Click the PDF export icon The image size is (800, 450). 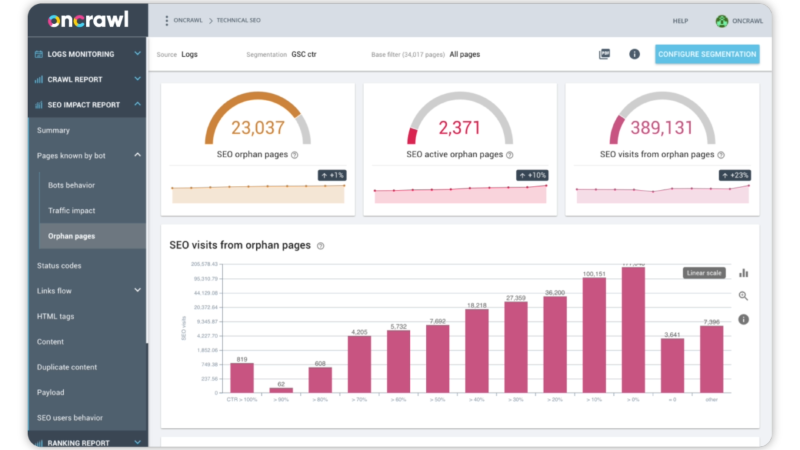[604, 54]
